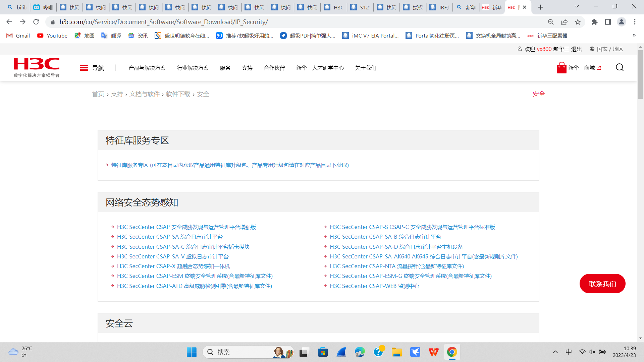Viewport: 644px width, 362px height.
Task: Open H3C SecCenter CSAP-WEB 监测中心 link
Action: 374,286
